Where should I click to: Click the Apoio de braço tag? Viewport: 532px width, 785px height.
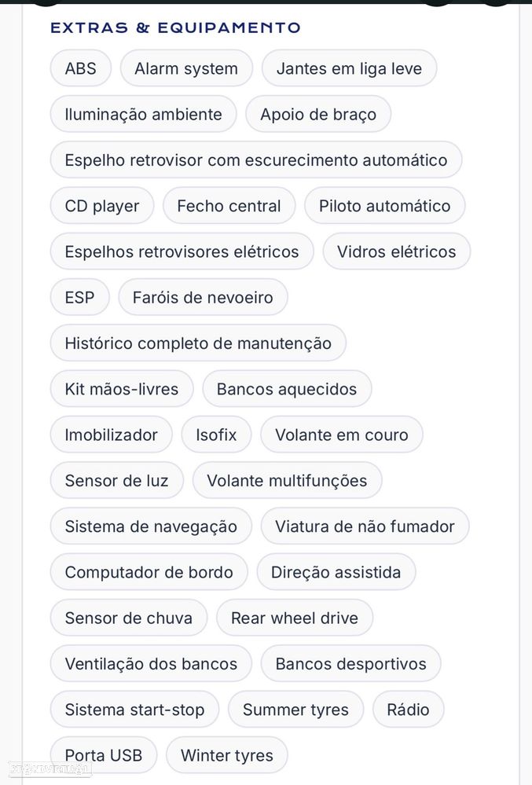pos(318,114)
